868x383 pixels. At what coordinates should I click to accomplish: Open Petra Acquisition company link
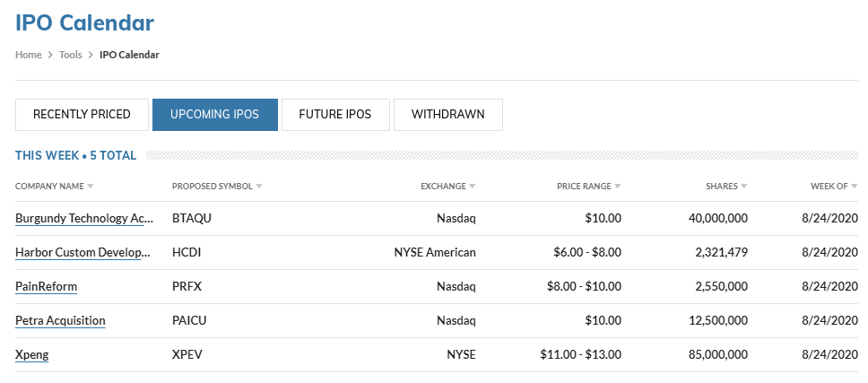point(60,321)
